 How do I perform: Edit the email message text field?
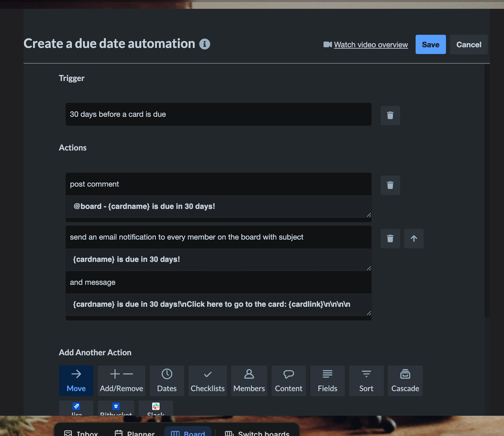tap(218, 304)
